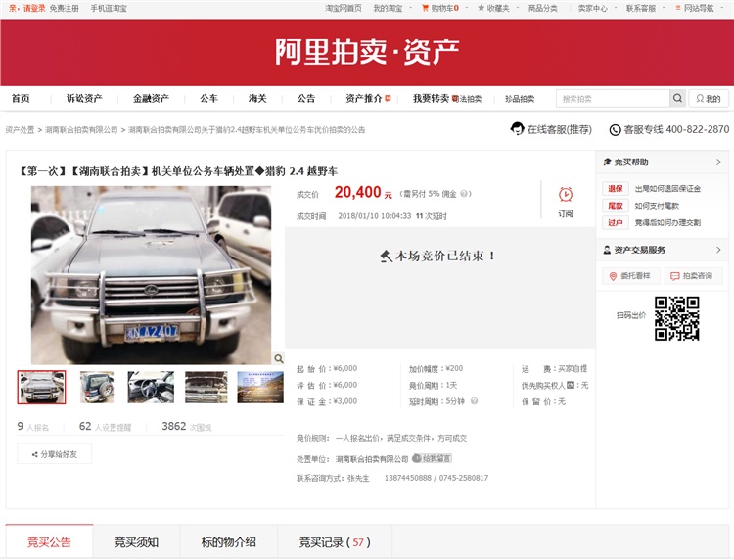
Task: Click breadcrumb 湖南联合拍卖有限公司 link
Action: click(x=81, y=129)
